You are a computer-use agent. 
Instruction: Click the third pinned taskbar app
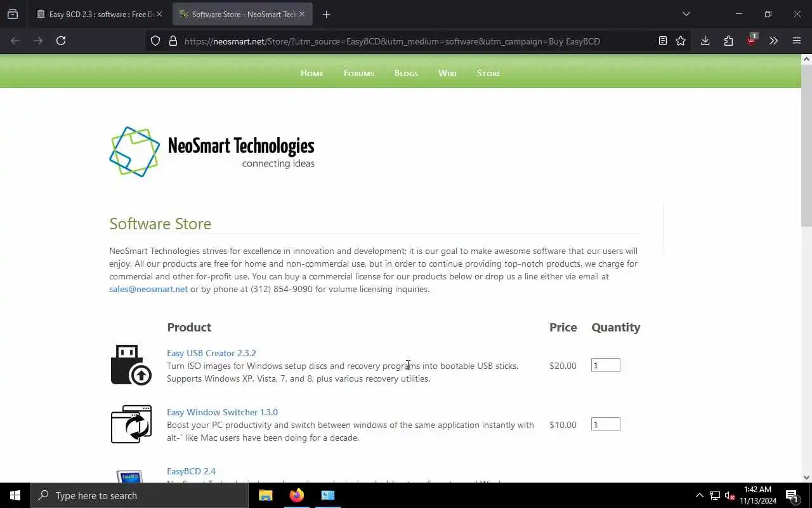tap(328, 495)
